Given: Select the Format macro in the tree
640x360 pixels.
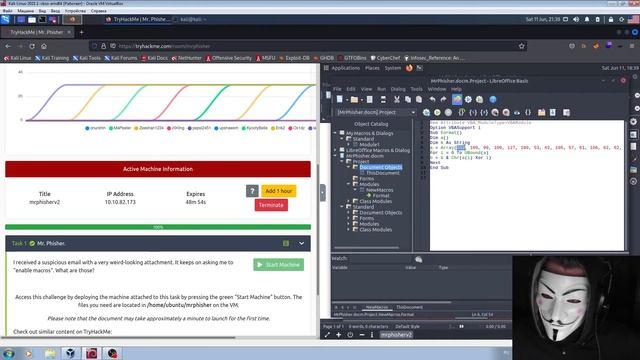Looking at the screenshot, I should pyautogui.click(x=380, y=196).
